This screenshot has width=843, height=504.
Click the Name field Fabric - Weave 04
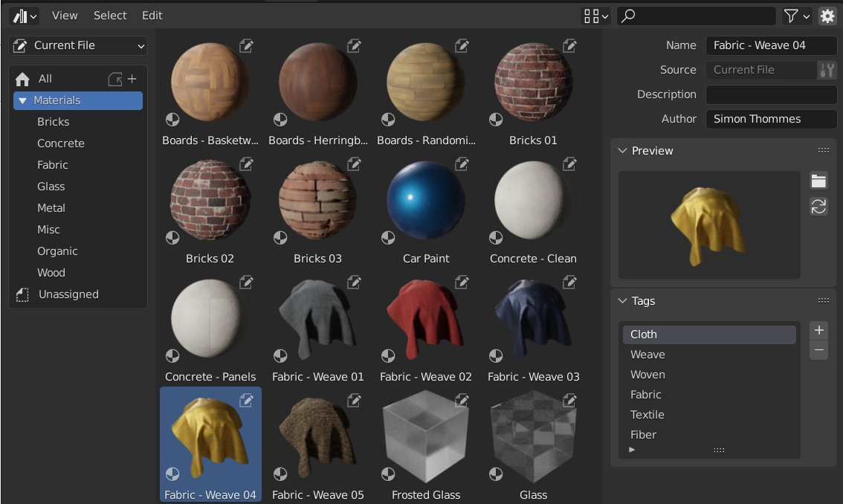point(771,46)
